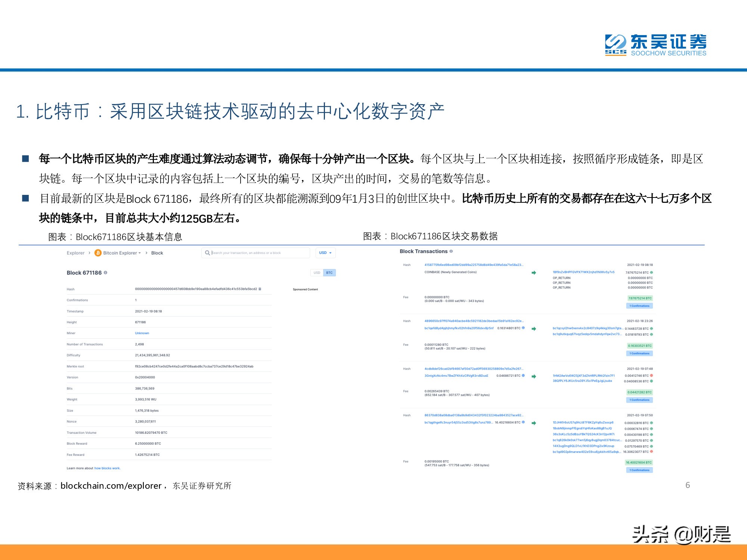Click the 1 Confirmations badge on the coinbase transaction
This screenshot has height=560, width=747.
pos(639,305)
